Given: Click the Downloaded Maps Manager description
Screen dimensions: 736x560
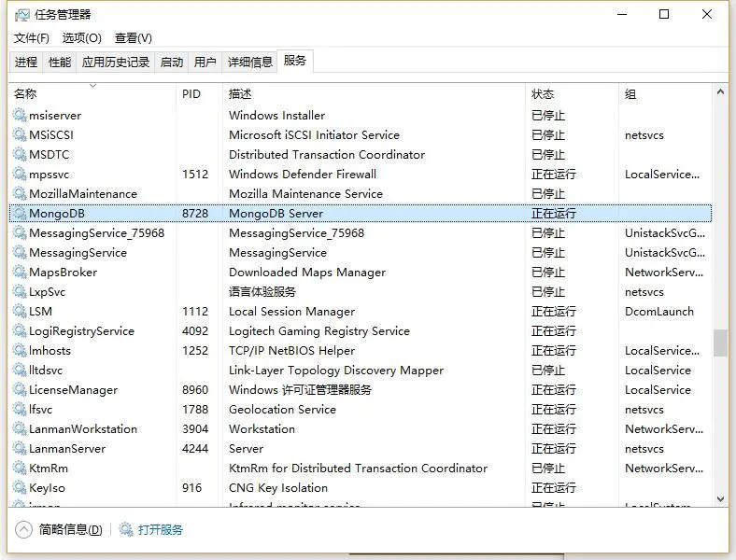Looking at the screenshot, I should [x=307, y=273].
